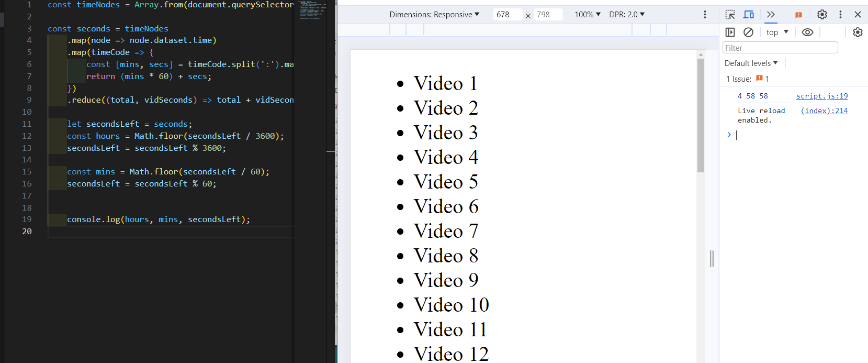Click the page preview vertical scrollbar thumb
The image size is (868, 363).
point(701,115)
